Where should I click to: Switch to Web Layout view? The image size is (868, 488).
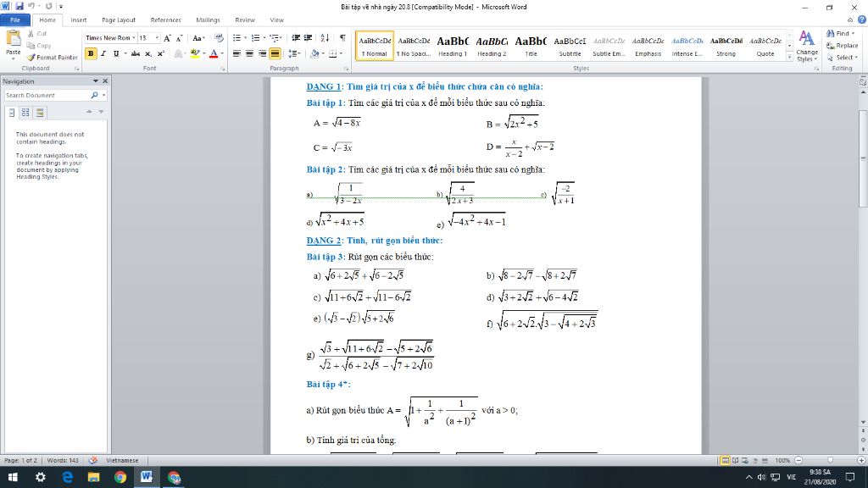745,460
